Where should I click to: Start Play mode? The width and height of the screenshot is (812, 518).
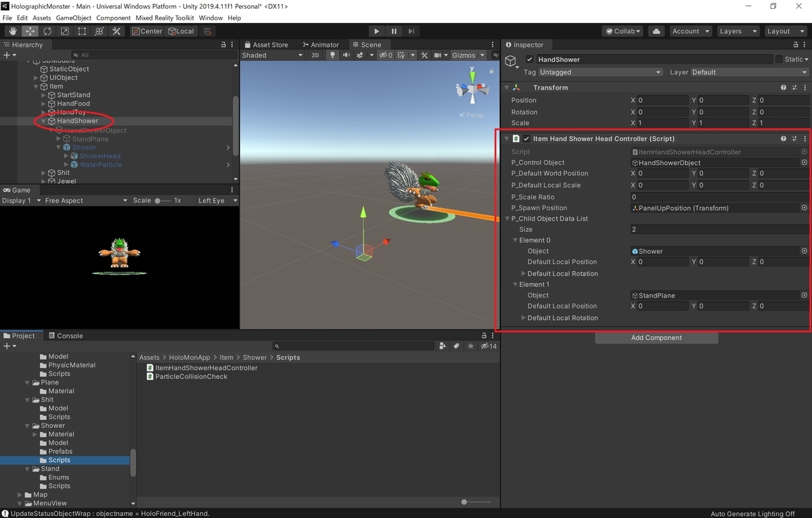pyautogui.click(x=377, y=31)
